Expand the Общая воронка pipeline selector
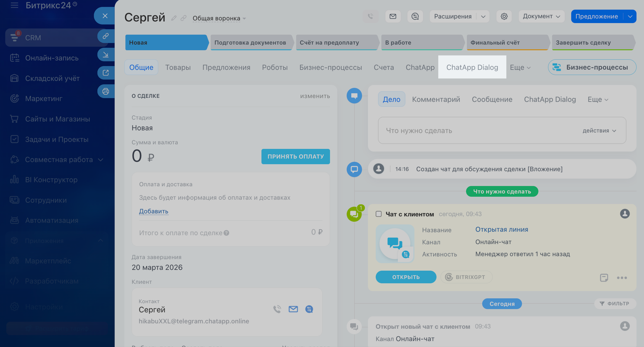644x347 pixels. point(219,18)
